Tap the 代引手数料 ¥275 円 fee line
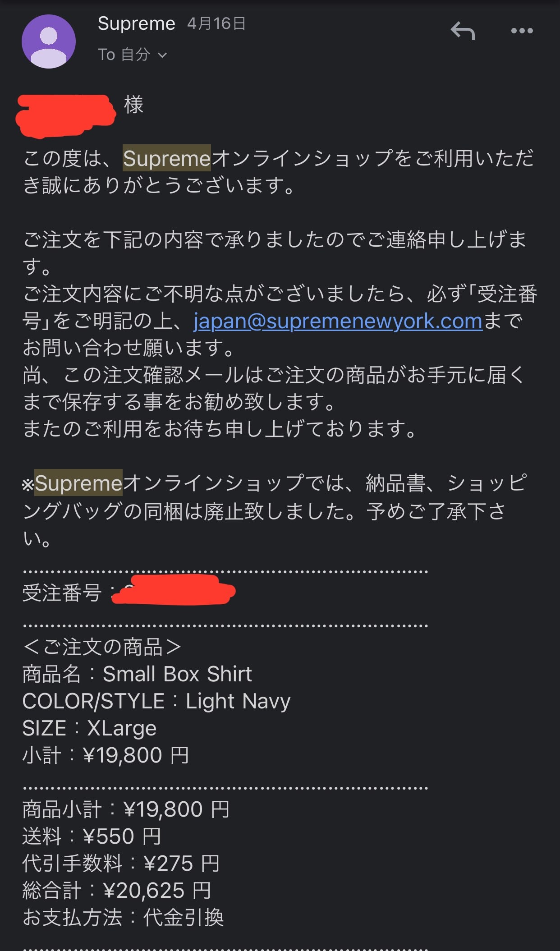The width and height of the screenshot is (560, 951). tap(121, 864)
